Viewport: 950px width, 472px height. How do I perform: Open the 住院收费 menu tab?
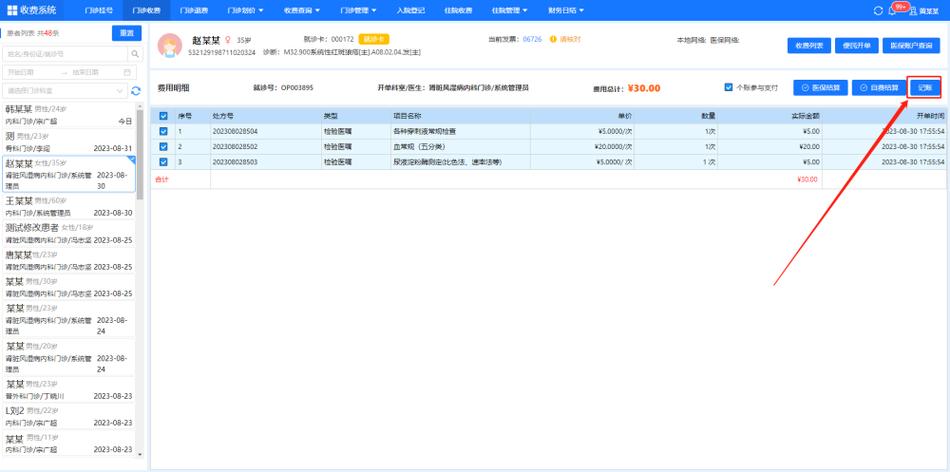(458, 10)
